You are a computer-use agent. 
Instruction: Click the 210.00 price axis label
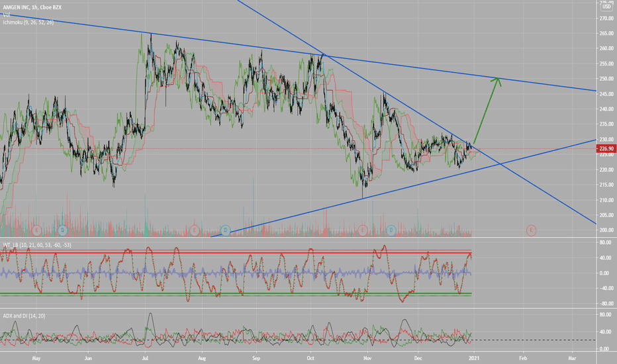pyautogui.click(x=606, y=200)
